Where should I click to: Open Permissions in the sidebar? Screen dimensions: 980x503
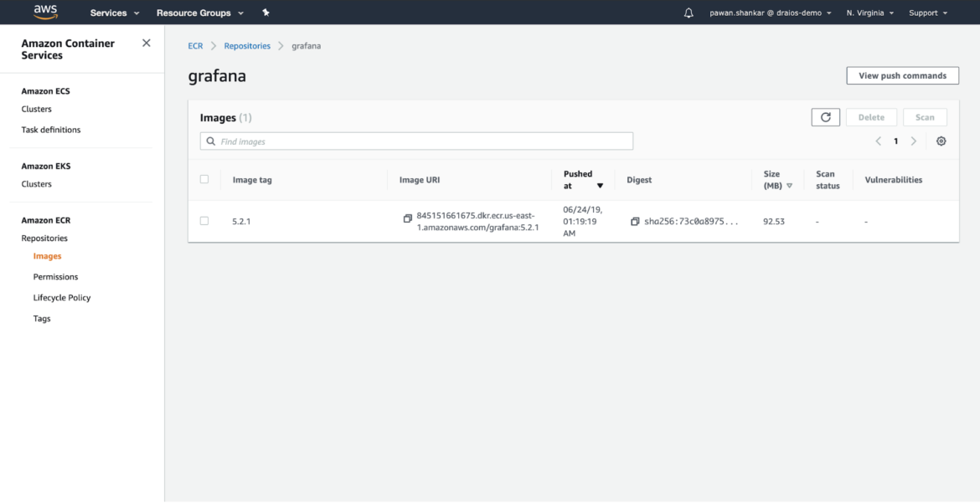tap(55, 277)
